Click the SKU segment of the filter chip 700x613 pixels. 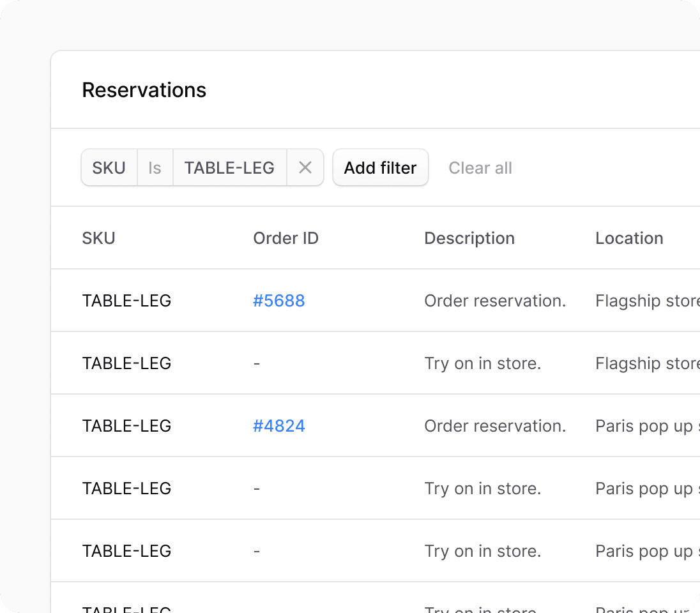(109, 167)
